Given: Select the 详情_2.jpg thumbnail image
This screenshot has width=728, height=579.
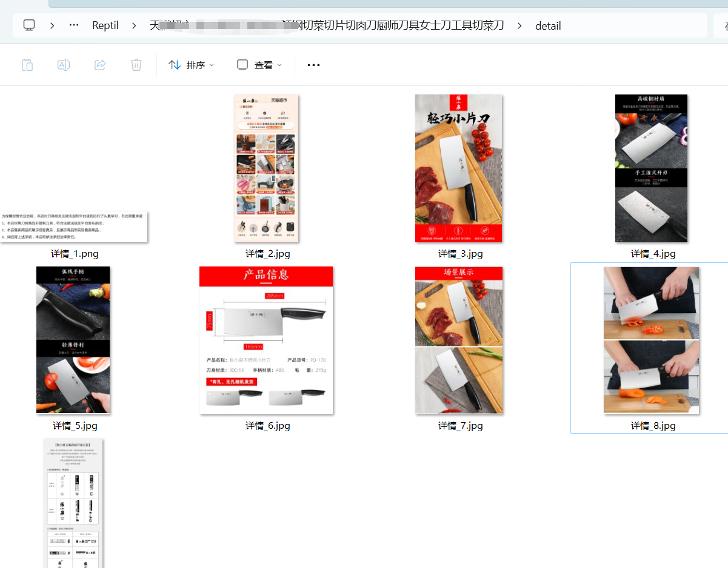Looking at the screenshot, I should pyautogui.click(x=267, y=168).
